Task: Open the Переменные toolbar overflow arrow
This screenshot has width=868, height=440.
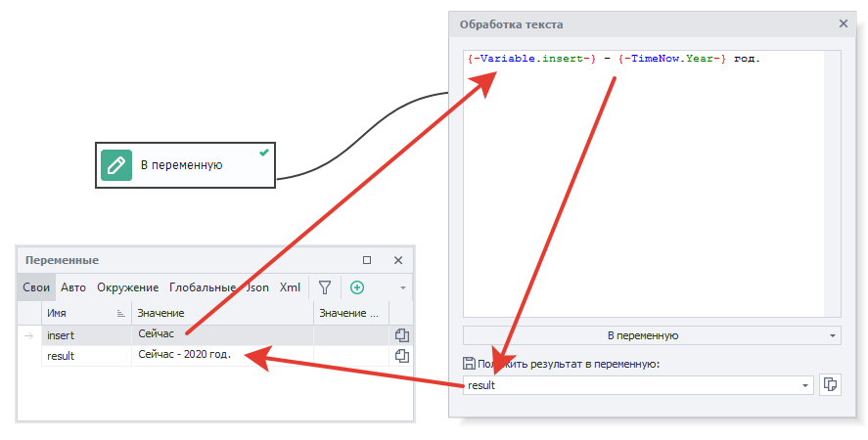Action: [x=402, y=288]
